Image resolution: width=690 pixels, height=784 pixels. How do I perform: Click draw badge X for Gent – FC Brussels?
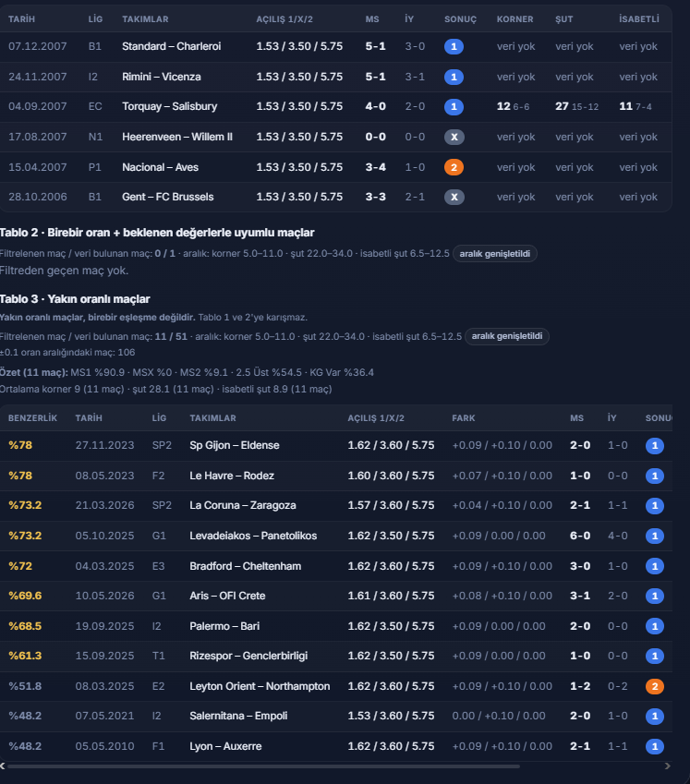click(x=454, y=197)
